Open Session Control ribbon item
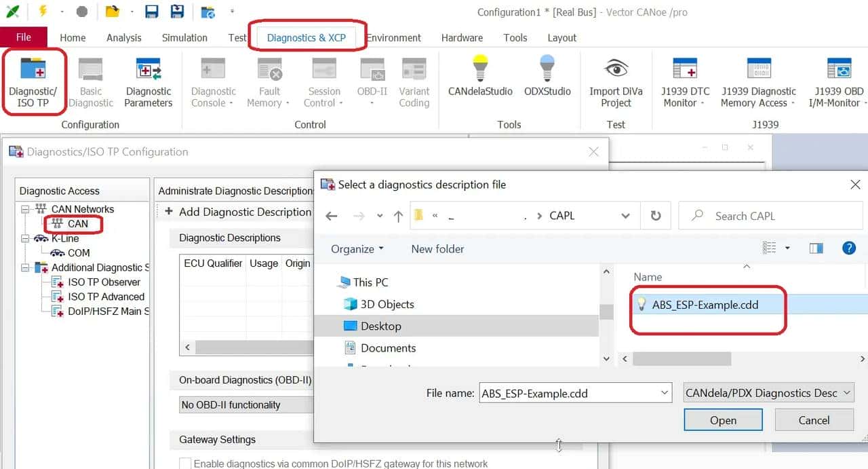 [324, 82]
